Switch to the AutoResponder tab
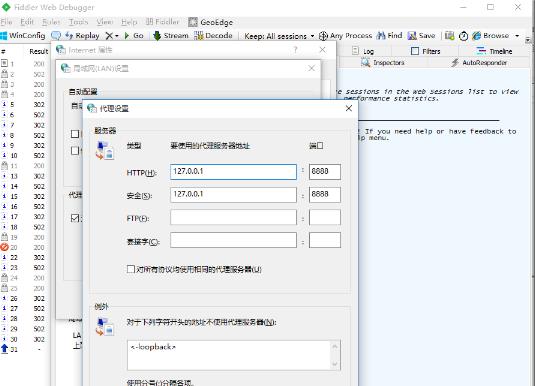The height and width of the screenshot is (386, 535). pyautogui.click(x=479, y=62)
